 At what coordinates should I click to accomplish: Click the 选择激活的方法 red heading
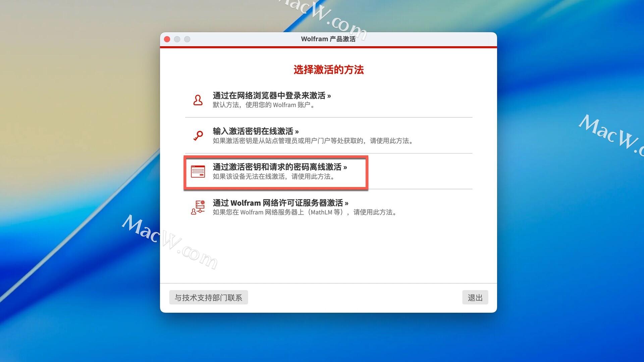click(328, 70)
